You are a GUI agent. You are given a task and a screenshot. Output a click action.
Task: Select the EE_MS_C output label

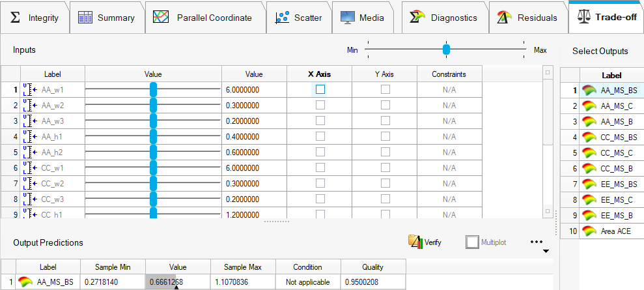(x=617, y=199)
